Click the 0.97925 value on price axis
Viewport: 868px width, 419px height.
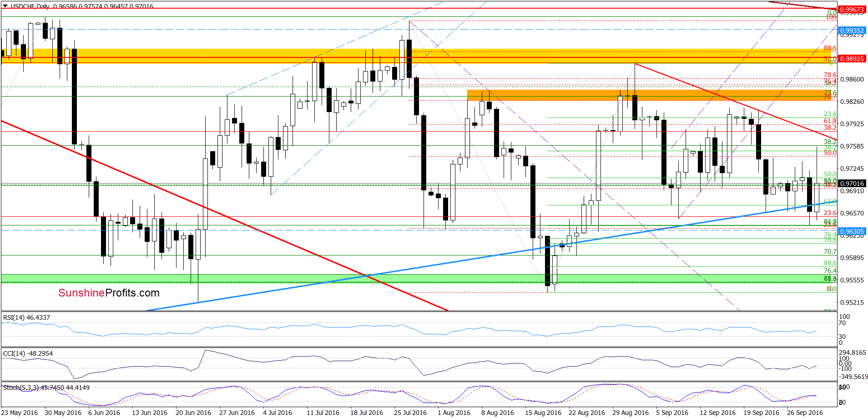852,124
